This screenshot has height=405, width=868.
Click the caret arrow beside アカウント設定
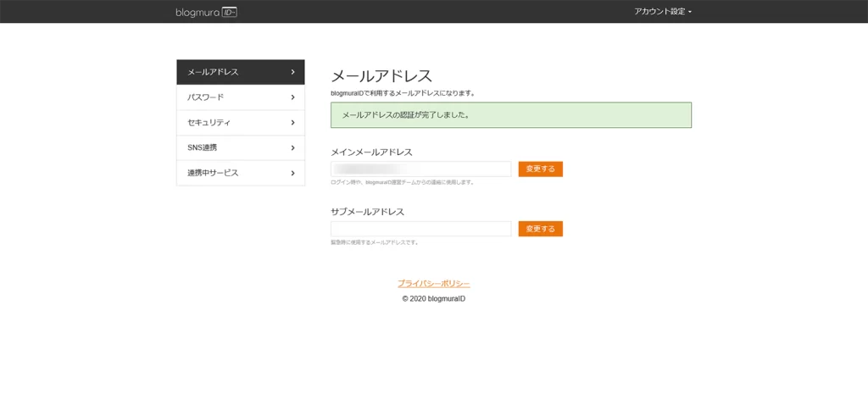point(690,12)
